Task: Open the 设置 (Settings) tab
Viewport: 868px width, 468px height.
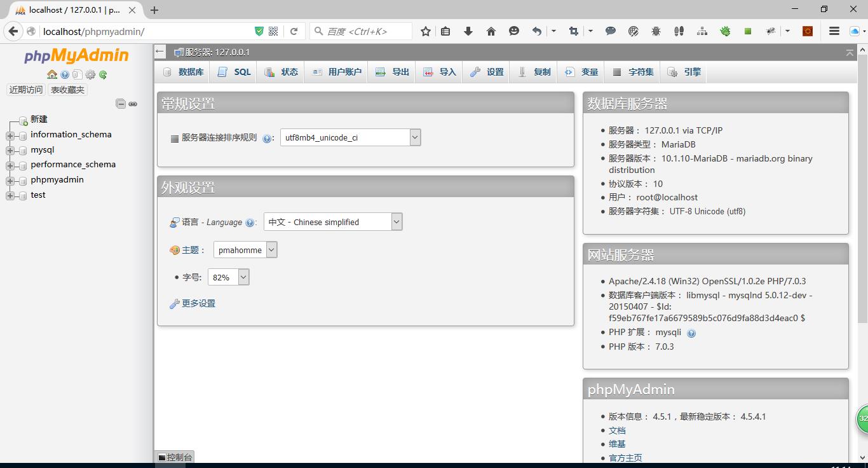Action: 487,72
